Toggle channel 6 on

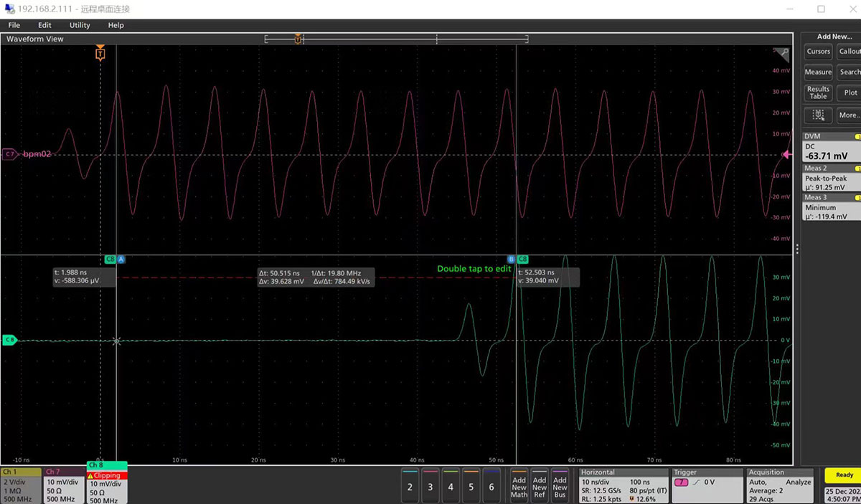pos(491,485)
